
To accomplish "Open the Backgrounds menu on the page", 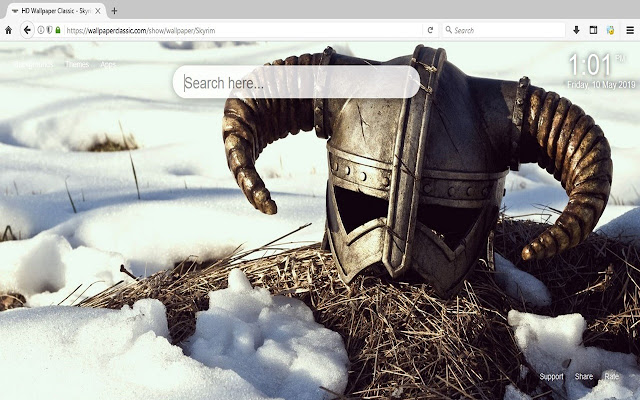I will [35, 64].
